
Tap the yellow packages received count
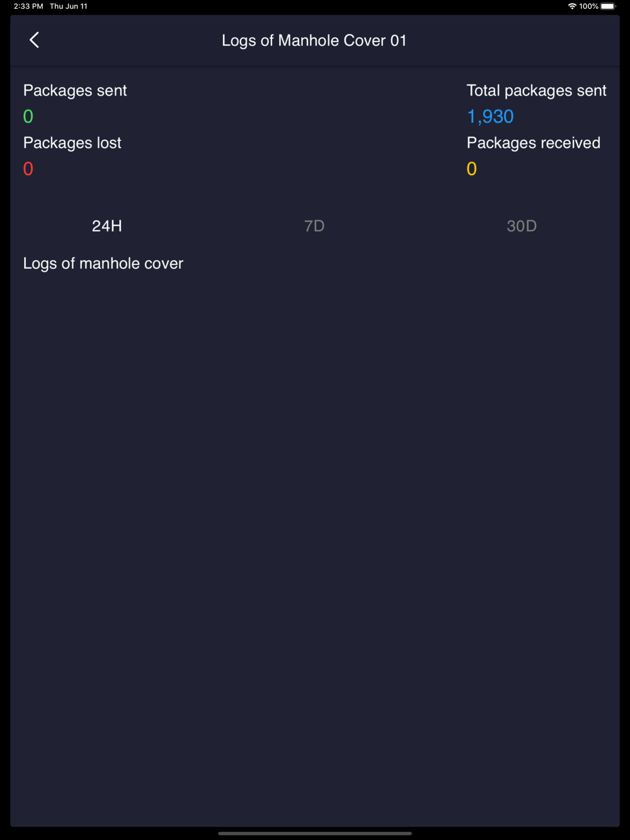(472, 169)
